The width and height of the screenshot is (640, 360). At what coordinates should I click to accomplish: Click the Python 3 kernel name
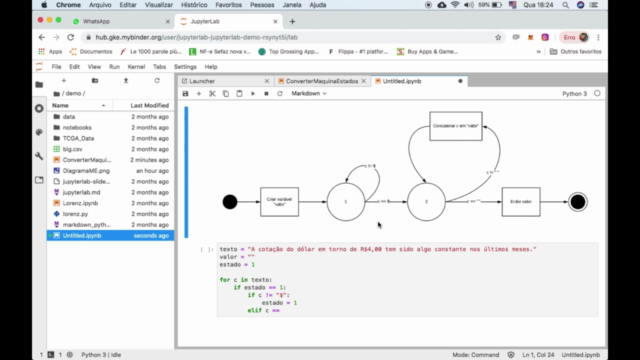coord(574,93)
